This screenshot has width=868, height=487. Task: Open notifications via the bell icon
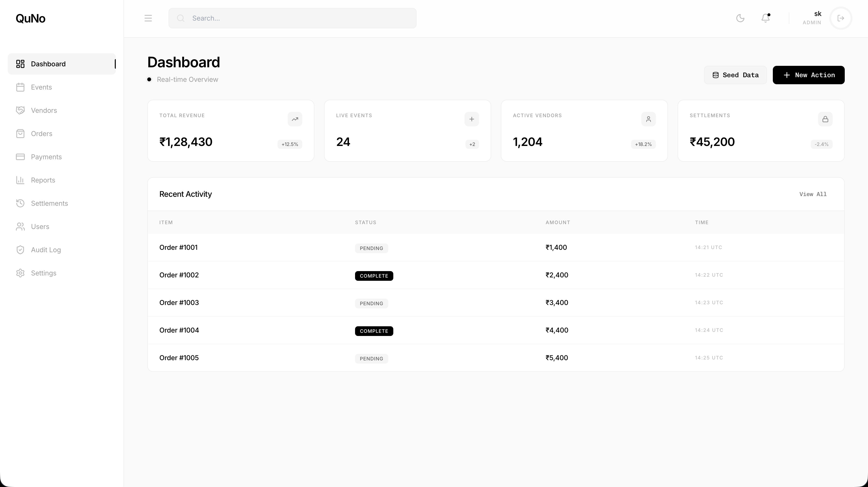[765, 18]
